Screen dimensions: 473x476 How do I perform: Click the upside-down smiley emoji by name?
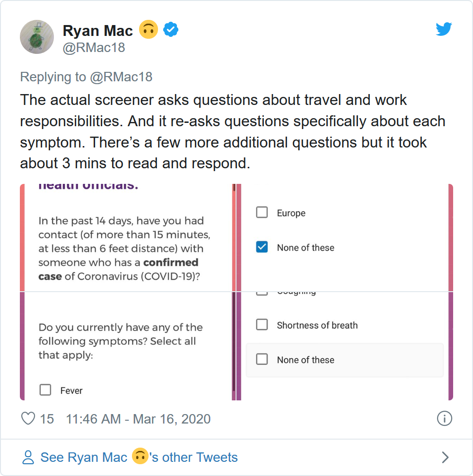(x=148, y=31)
